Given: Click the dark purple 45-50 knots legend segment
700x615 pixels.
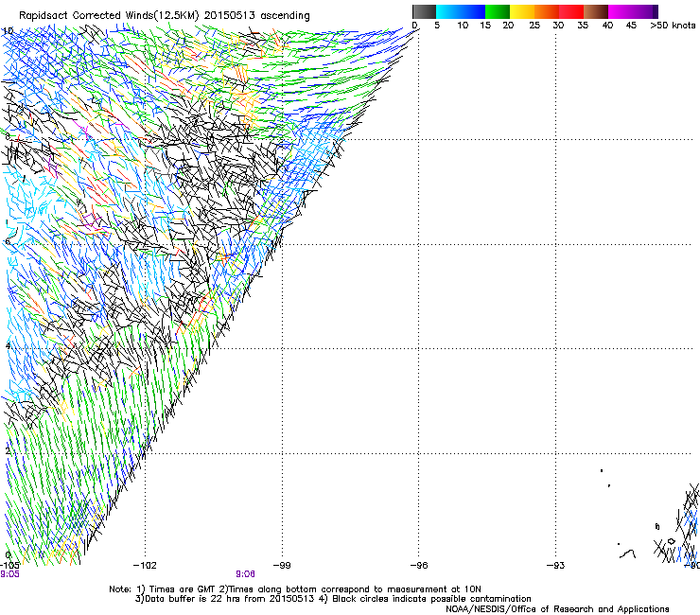Looking at the screenshot, I should pos(645,11).
